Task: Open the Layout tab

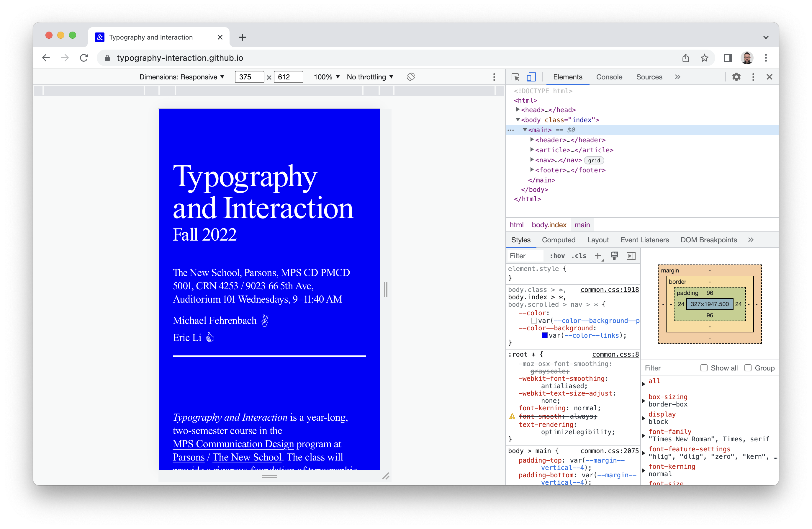Action: [598, 240]
